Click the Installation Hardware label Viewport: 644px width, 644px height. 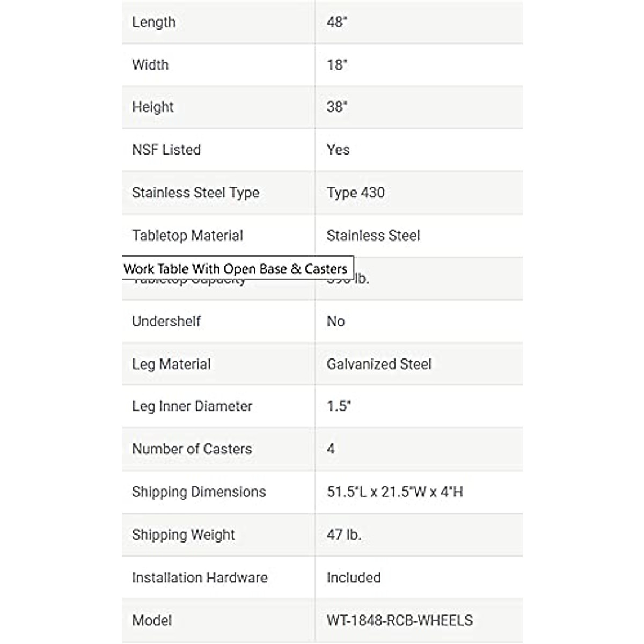coord(200,577)
